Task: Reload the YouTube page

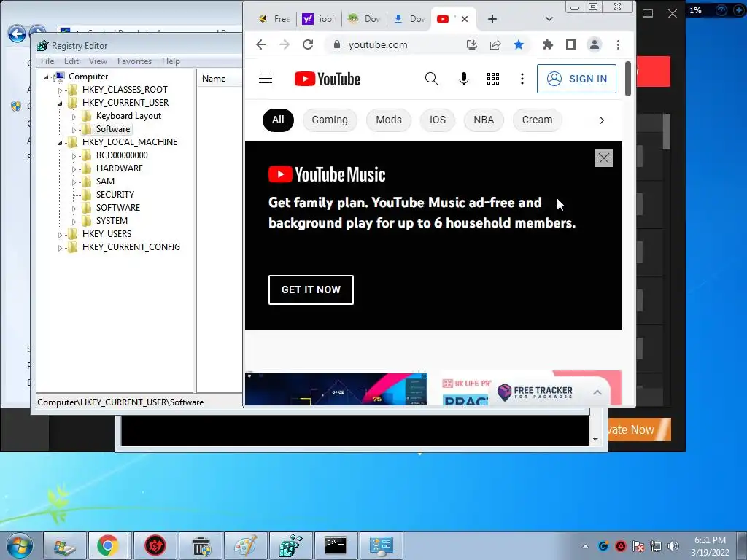Action: tap(308, 44)
